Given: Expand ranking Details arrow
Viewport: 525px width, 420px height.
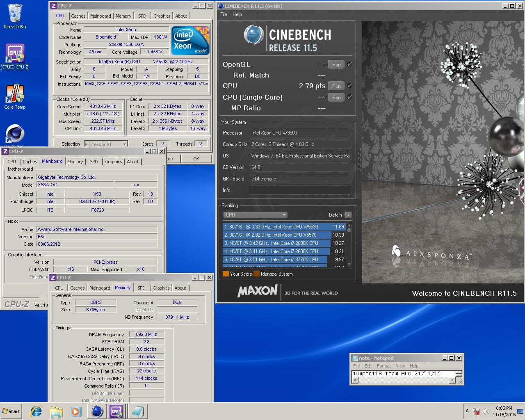Looking at the screenshot, I should [x=348, y=215].
